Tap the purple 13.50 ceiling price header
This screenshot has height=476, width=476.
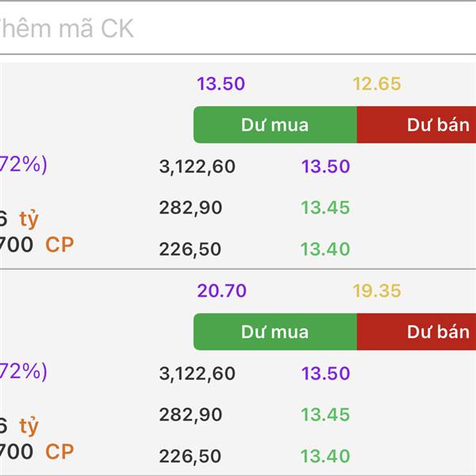tap(221, 84)
